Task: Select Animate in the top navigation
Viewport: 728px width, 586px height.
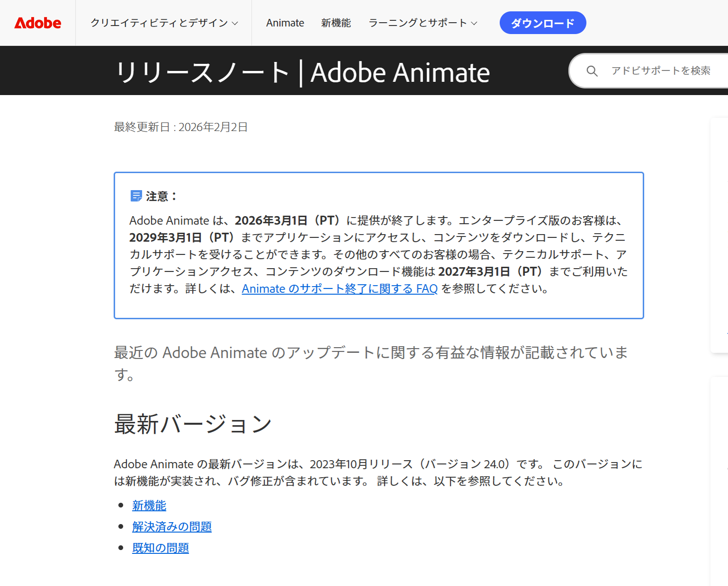Action: (x=285, y=23)
